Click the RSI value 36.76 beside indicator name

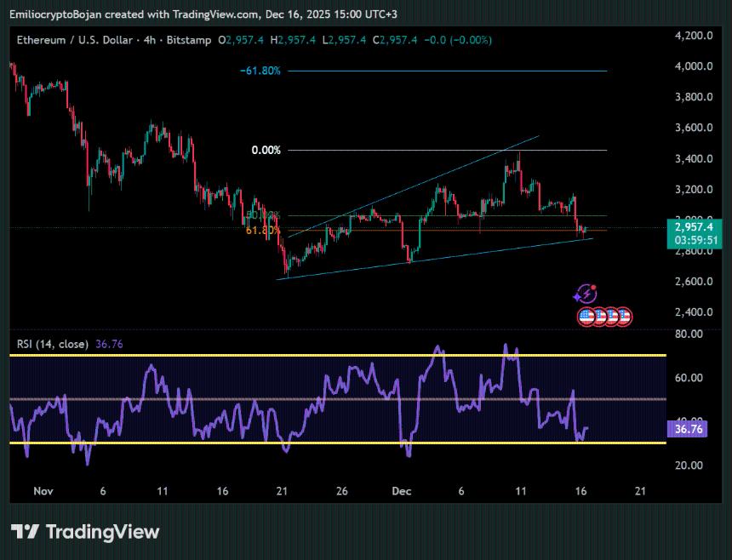[110, 344]
